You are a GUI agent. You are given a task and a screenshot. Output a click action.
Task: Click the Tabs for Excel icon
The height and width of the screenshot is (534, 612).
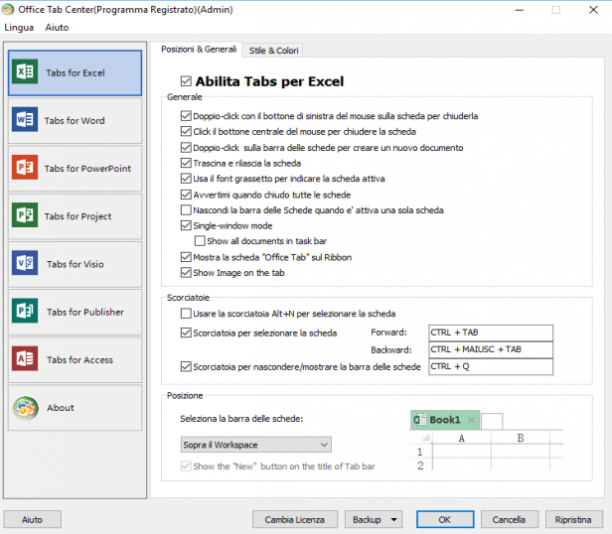click(25, 71)
